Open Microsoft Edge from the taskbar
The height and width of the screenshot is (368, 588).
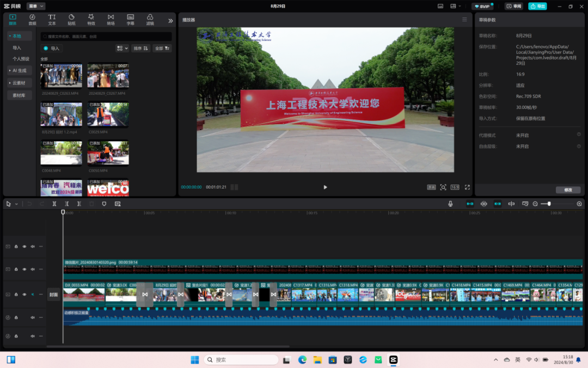click(x=302, y=360)
